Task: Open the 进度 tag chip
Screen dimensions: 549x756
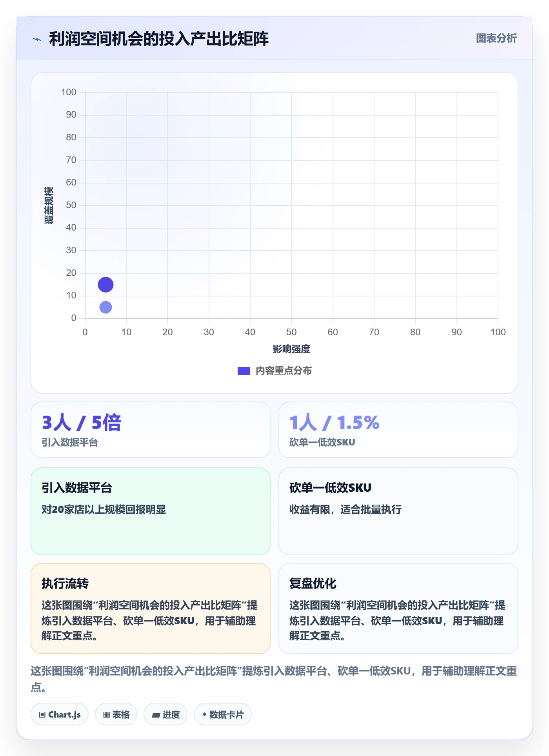Action: [165, 714]
